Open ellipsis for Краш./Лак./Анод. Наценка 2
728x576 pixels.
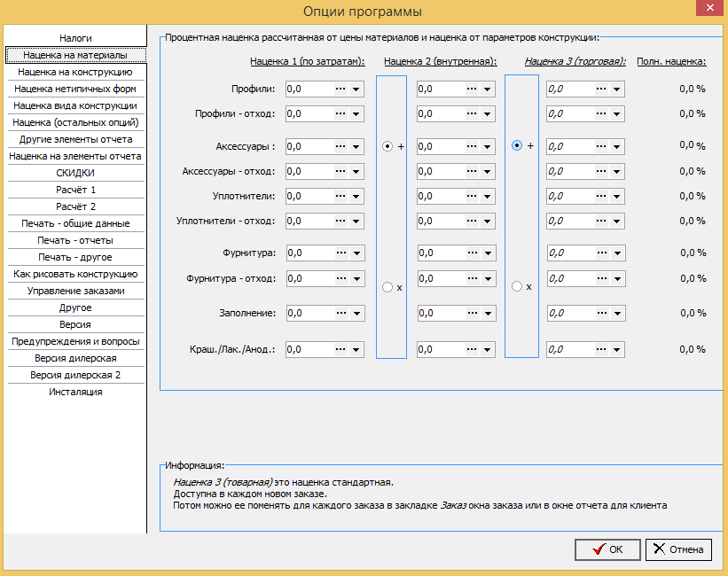[x=472, y=349]
